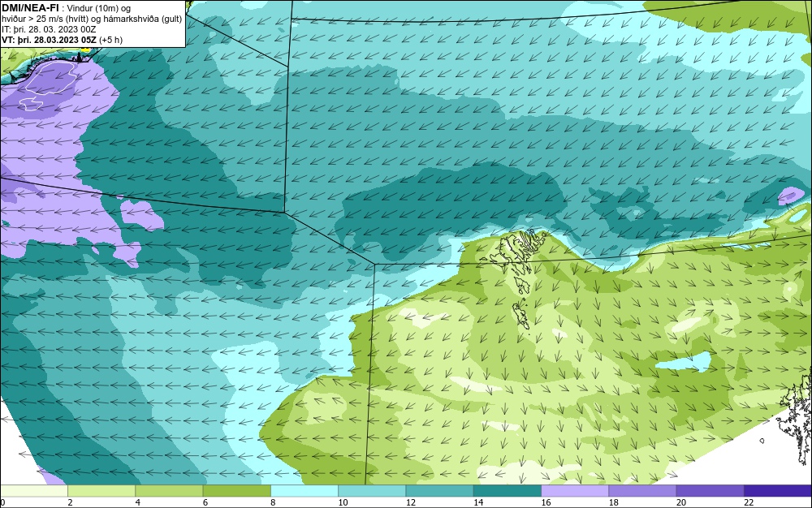Select the legend value "8"
Image resolution: width=812 pixels, height=508 pixels.
point(273,502)
